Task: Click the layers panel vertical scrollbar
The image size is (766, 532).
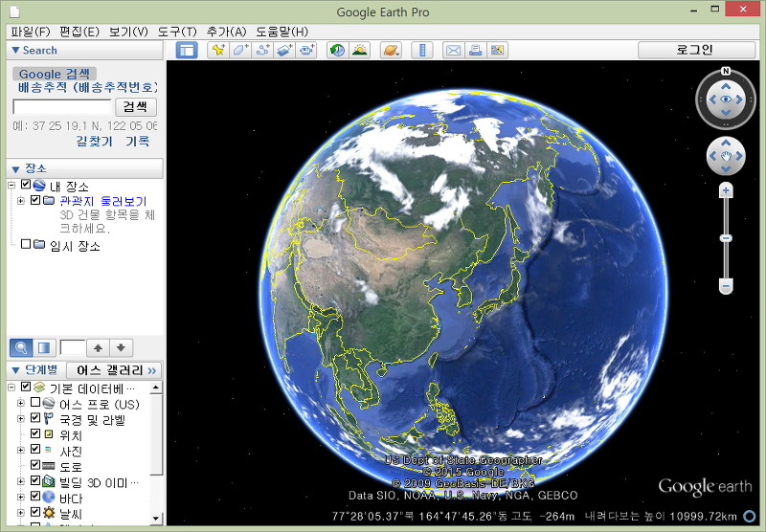Action: [x=156, y=434]
